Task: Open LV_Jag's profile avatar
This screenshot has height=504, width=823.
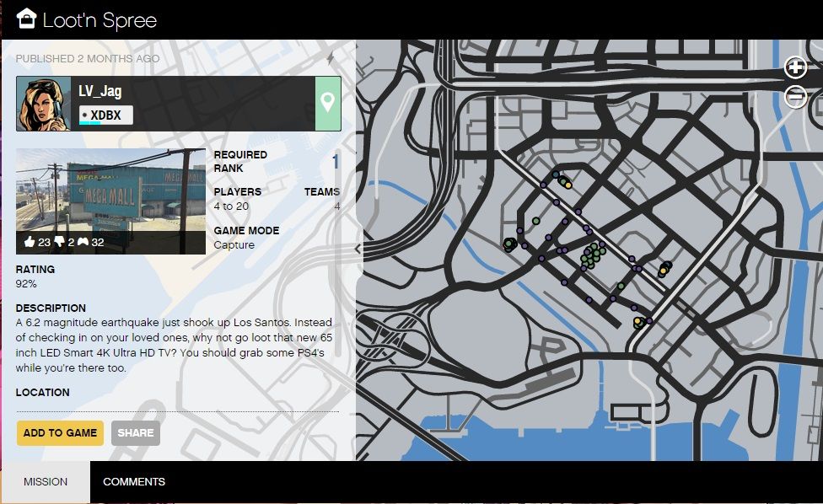Action: pos(44,104)
